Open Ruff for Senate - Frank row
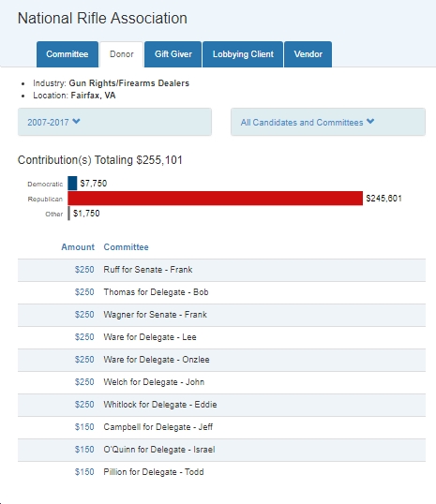436x504 pixels. [x=221, y=270]
